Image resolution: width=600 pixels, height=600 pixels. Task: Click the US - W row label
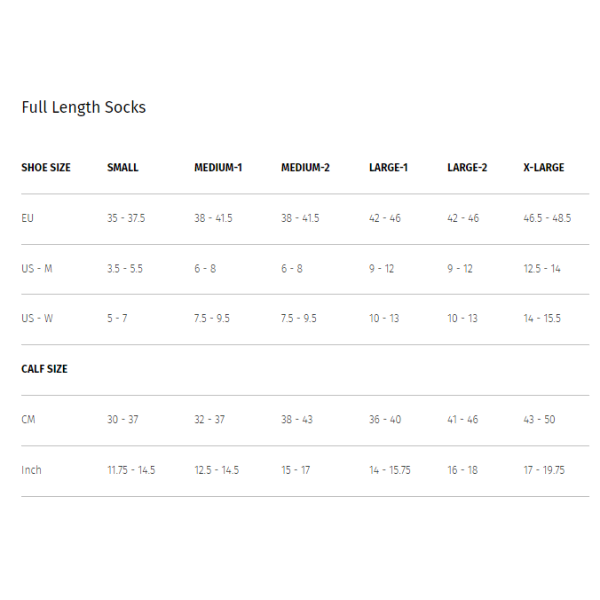click(37, 319)
